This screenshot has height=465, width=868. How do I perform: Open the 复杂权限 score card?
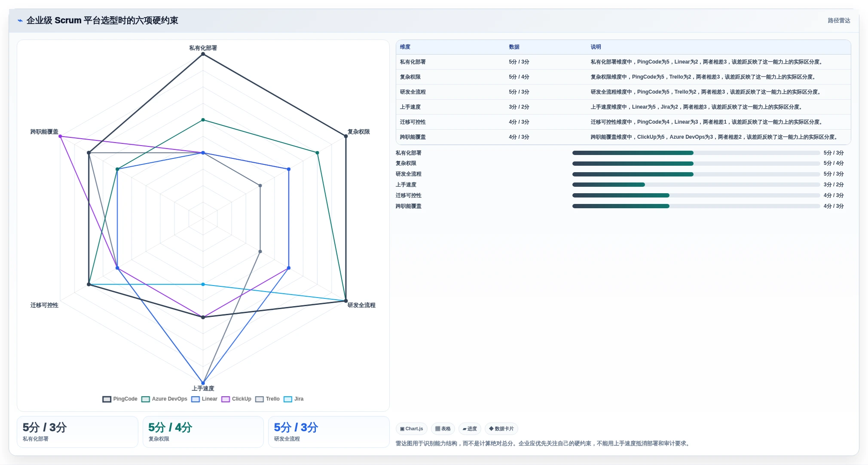click(x=203, y=432)
